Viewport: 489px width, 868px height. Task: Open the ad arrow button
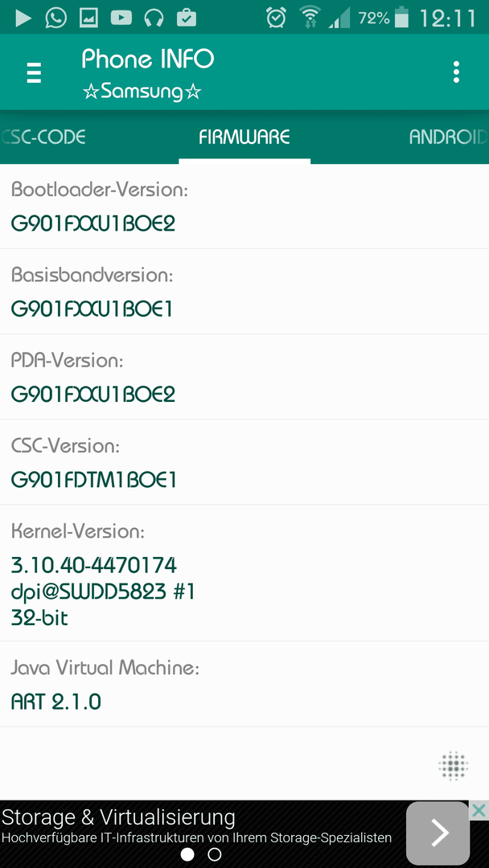[x=438, y=833]
